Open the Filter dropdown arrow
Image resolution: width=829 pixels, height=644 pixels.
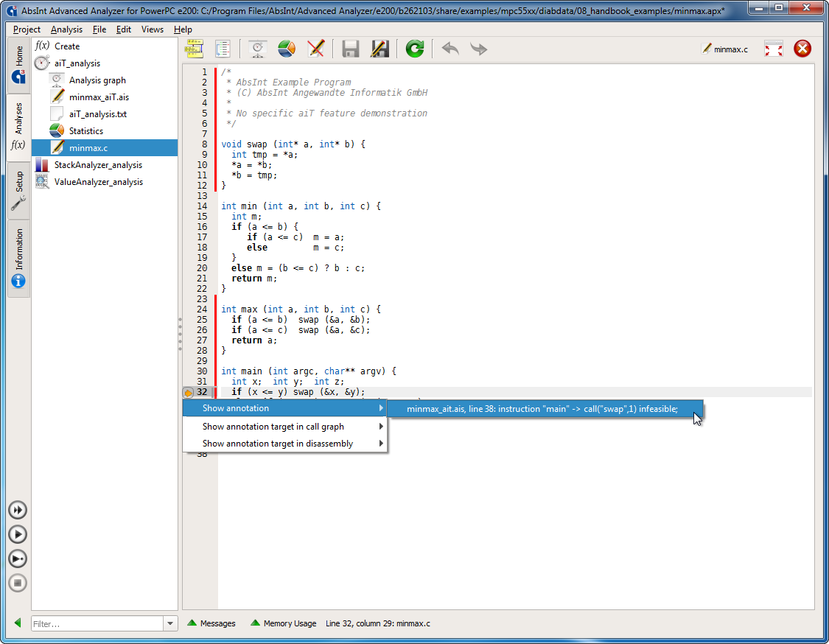170,623
